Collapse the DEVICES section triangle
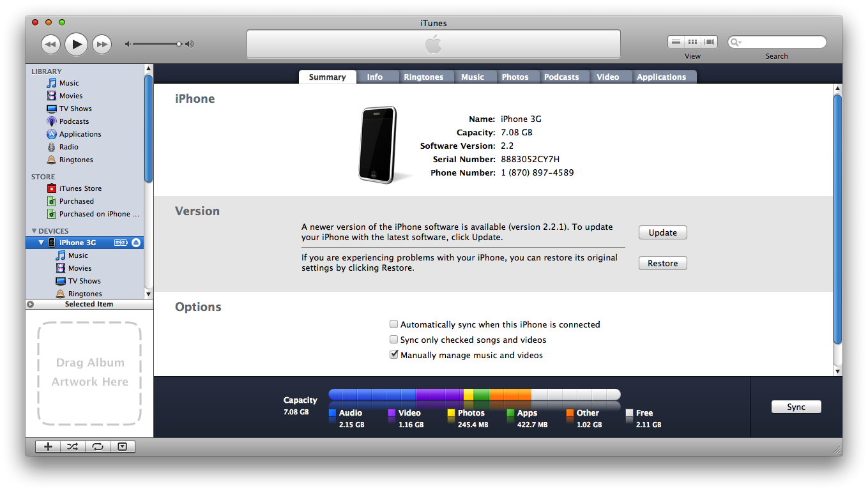This screenshot has width=868, height=491. pos(34,231)
